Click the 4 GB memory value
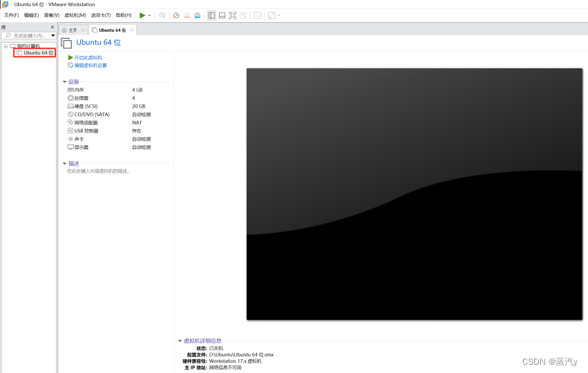This screenshot has height=373, width=588. [137, 90]
